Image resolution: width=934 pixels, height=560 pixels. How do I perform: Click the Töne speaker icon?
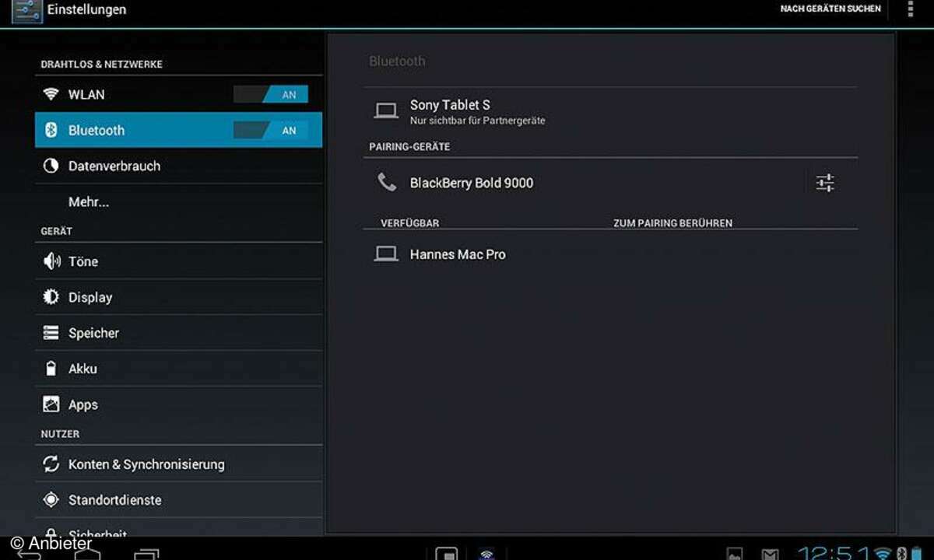coord(51,261)
